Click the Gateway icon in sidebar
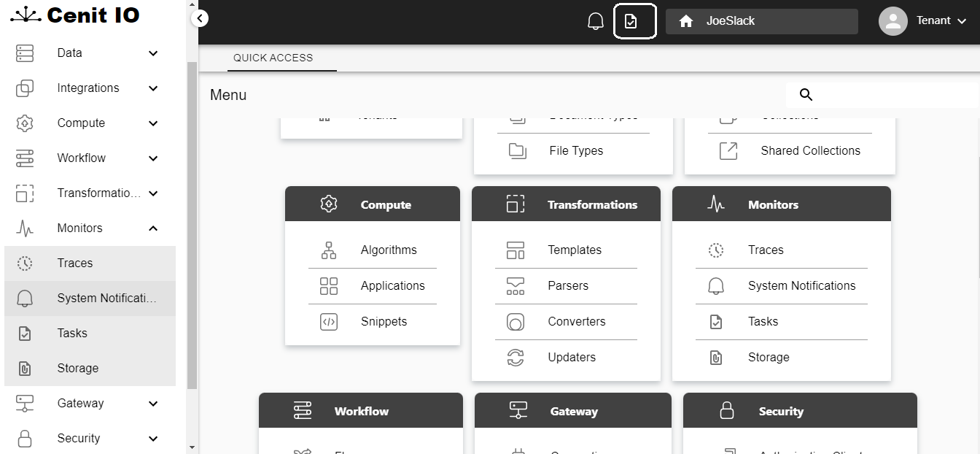980x454 pixels. click(25, 403)
